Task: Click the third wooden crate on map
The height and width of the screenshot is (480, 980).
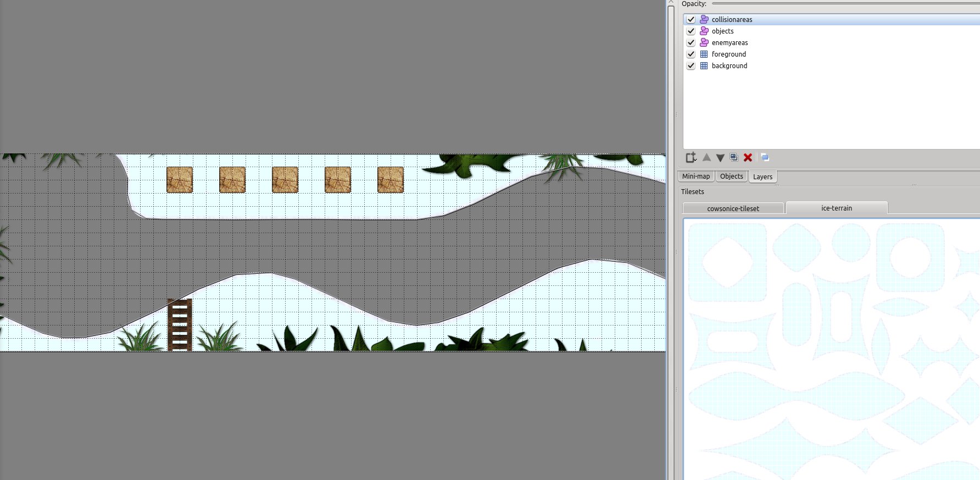Action: (285, 180)
